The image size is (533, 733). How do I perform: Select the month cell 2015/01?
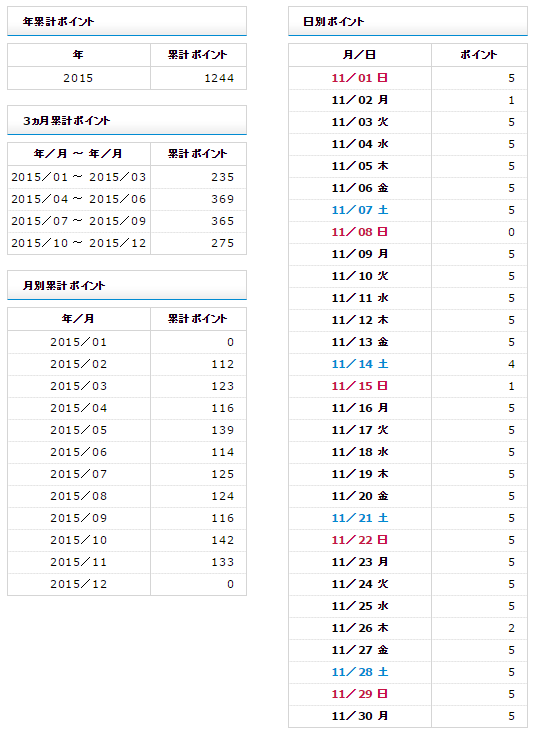pyautogui.click(x=79, y=342)
